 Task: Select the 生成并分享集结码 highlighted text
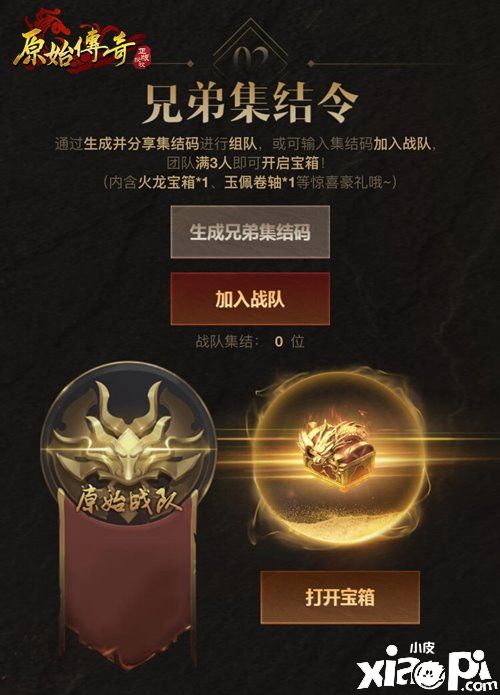[141, 144]
